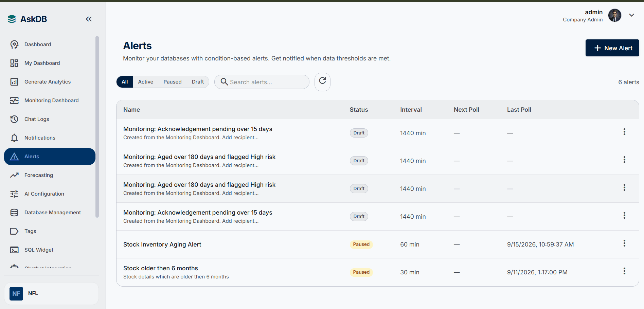Click the Alerts warning triangle icon
This screenshot has width=644, height=309.
click(14, 157)
